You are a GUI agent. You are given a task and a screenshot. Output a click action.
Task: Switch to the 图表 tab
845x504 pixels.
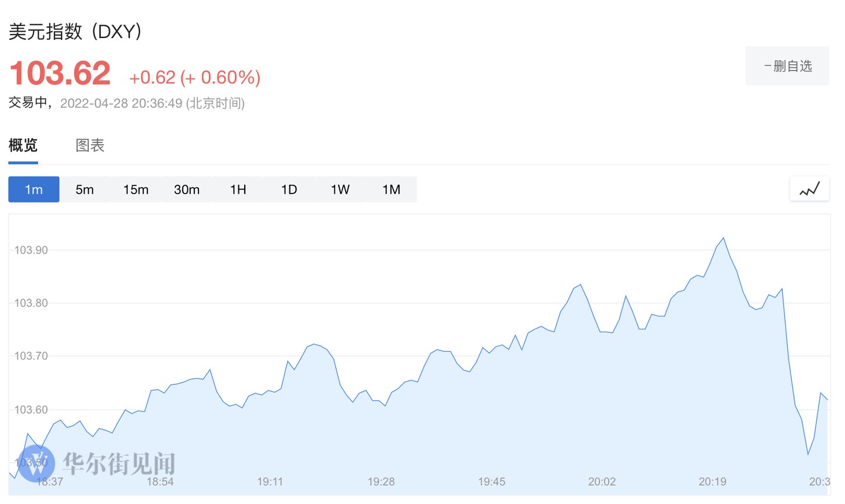(90, 146)
